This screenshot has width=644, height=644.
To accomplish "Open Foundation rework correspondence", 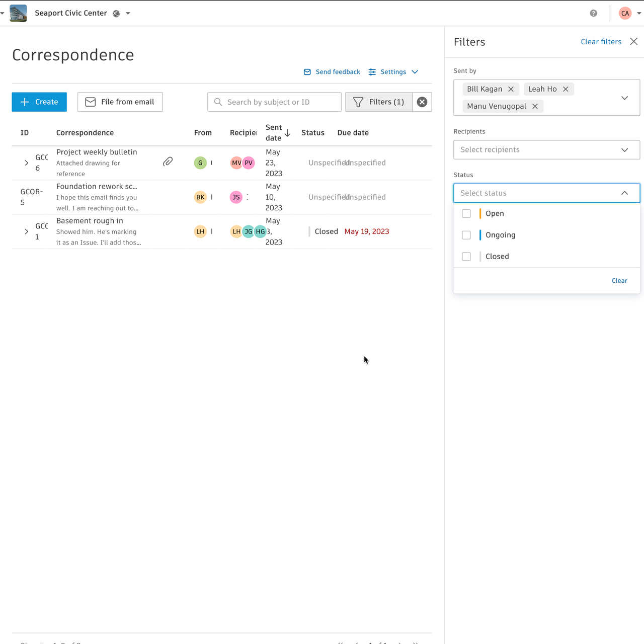I will [x=97, y=186].
